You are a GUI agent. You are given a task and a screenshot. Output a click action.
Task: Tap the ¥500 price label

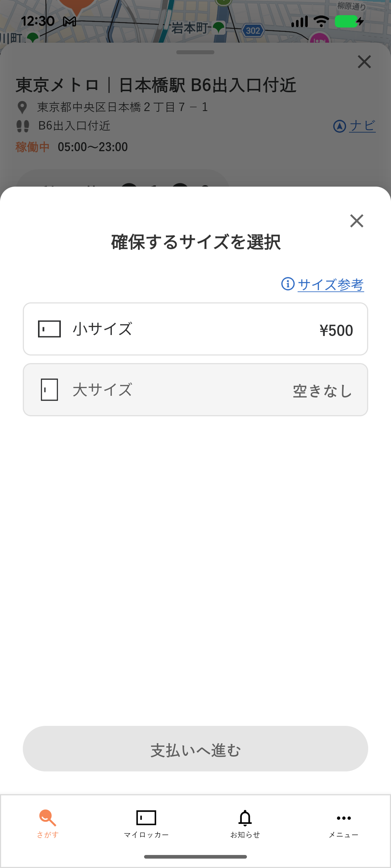point(336,331)
